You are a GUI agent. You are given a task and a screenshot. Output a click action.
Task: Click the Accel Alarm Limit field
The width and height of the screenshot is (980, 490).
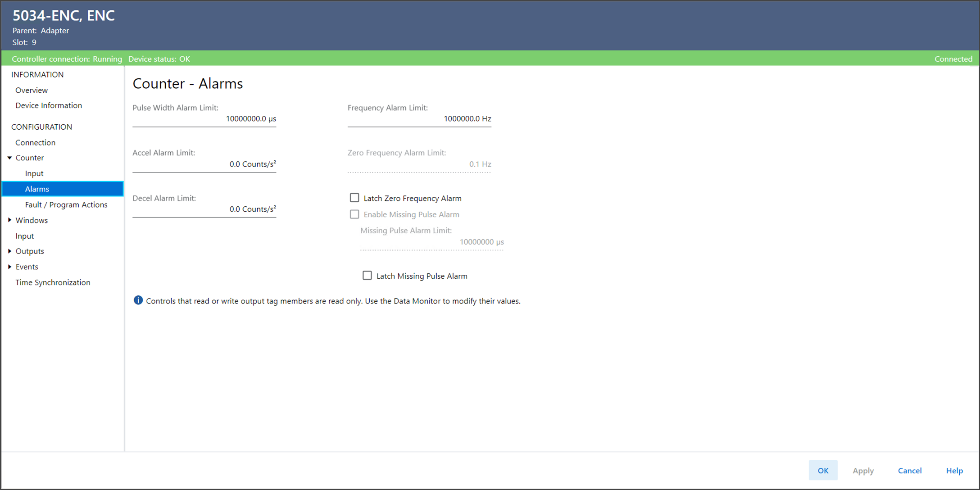[204, 164]
